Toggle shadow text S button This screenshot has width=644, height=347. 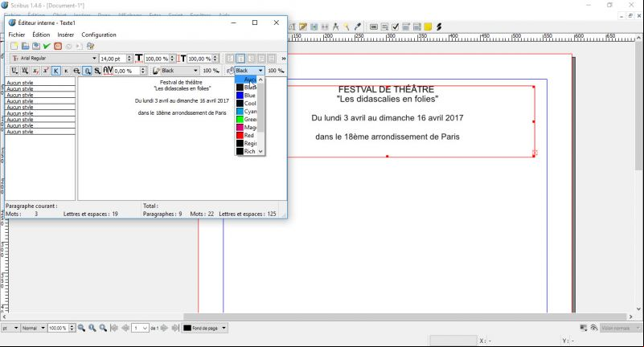tap(97, 71)
